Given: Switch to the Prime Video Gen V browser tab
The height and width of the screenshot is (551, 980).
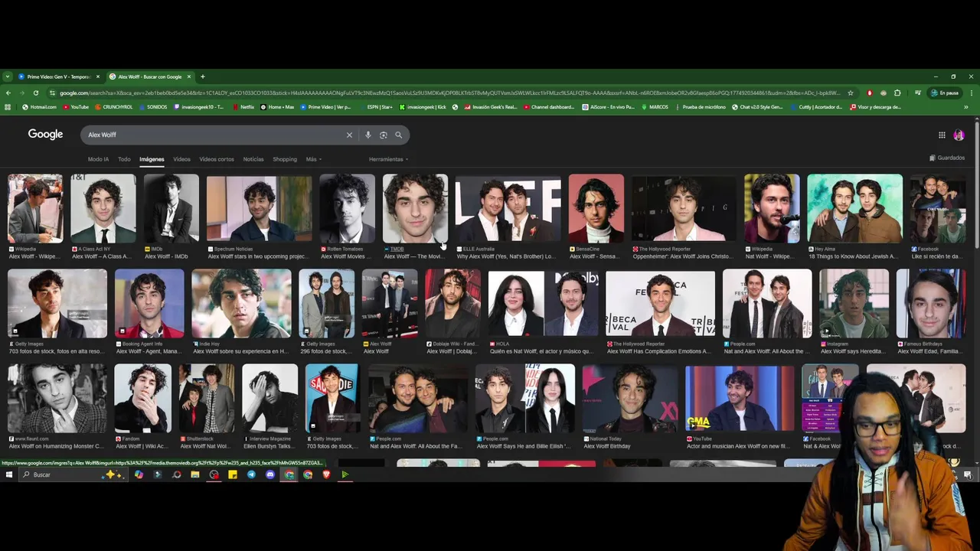Looking at the screenshot, I should 58,77.
